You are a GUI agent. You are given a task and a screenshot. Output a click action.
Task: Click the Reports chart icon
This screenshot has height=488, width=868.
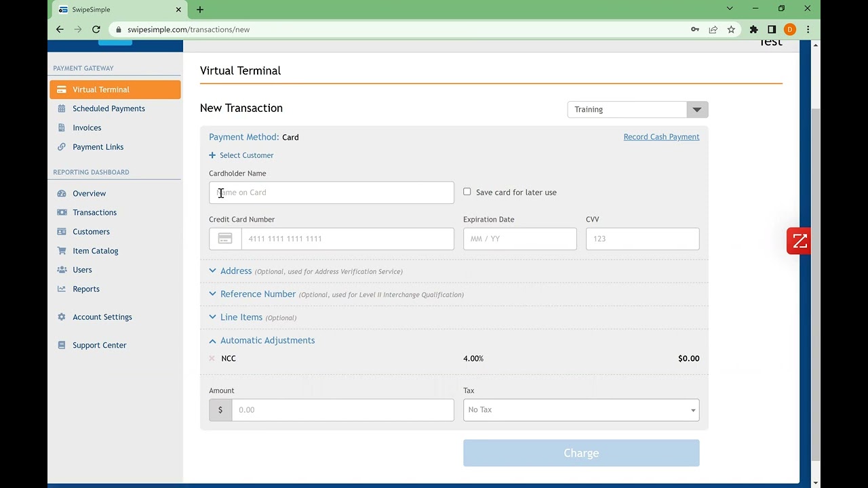pyautogui.click(x=62, y=289)
